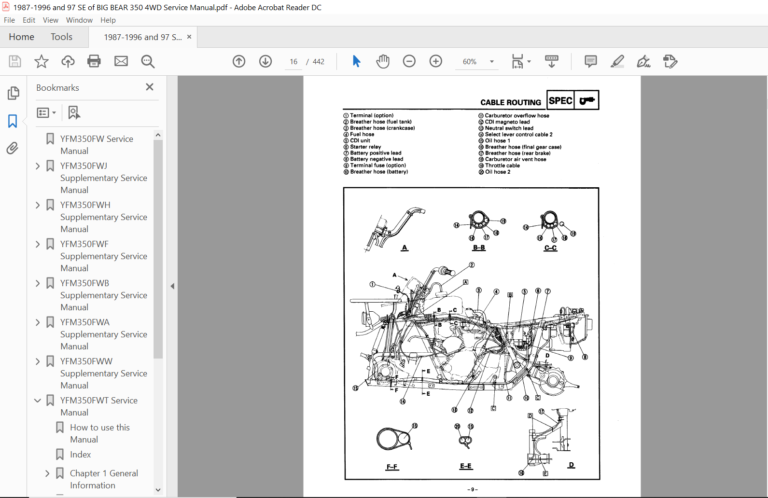
Task: Switch to the Tools tab
Action: (61, 37)
